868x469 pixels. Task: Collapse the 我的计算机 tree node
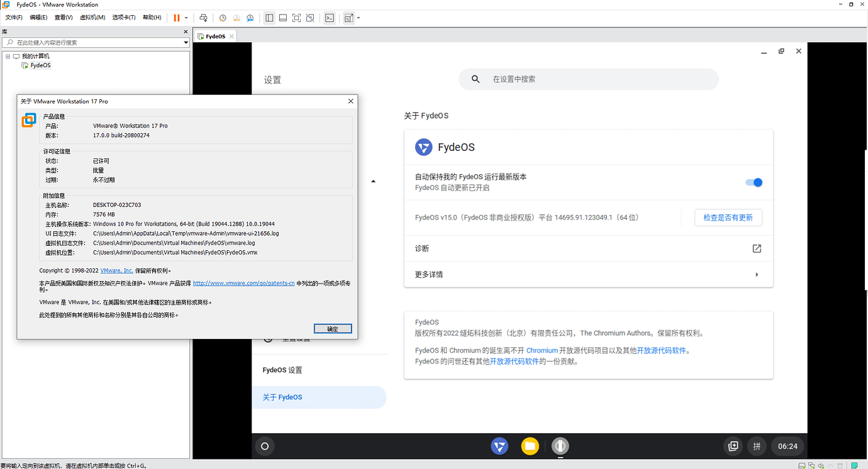click(x=8, y=55)
